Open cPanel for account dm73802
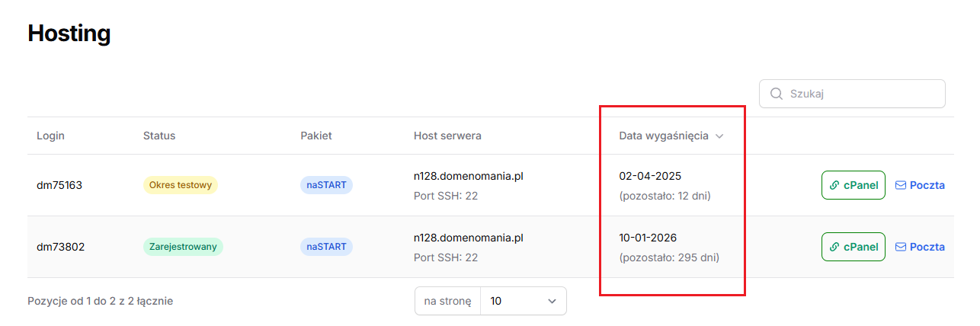Screen dimensions: 980x326 (853, 247)
